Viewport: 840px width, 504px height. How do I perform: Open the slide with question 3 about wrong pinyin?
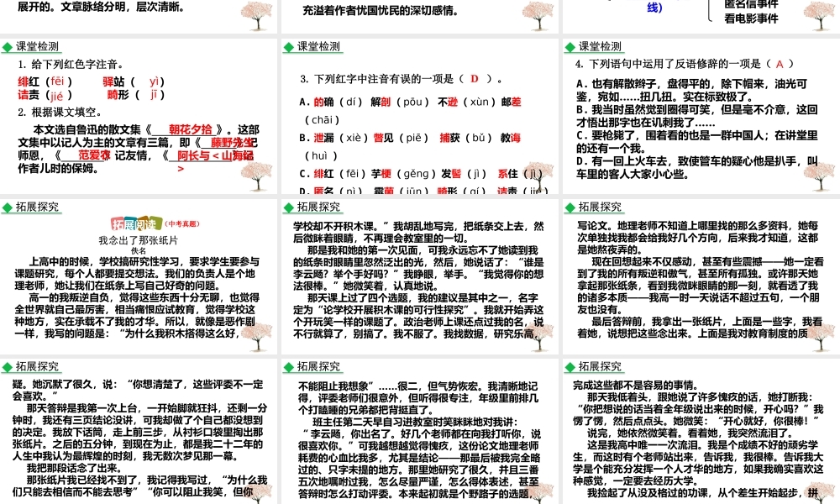(419, 116)
